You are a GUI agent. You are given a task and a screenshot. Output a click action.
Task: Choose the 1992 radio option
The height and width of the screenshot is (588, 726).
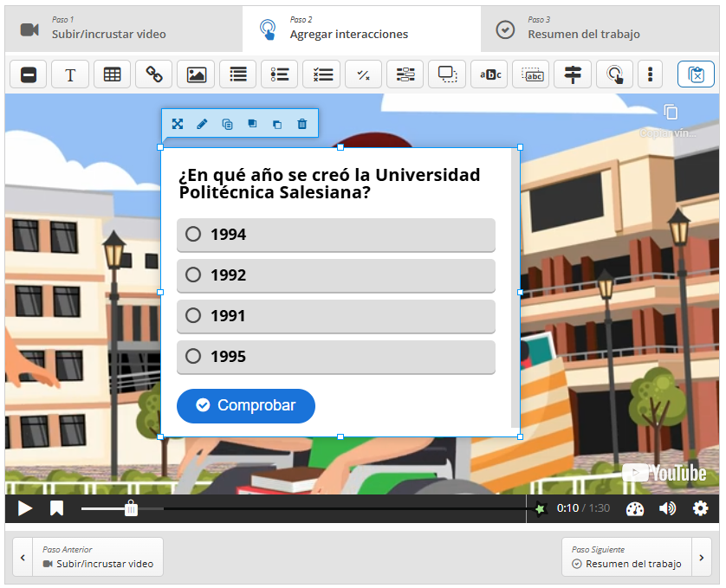(x=193, y=275)
